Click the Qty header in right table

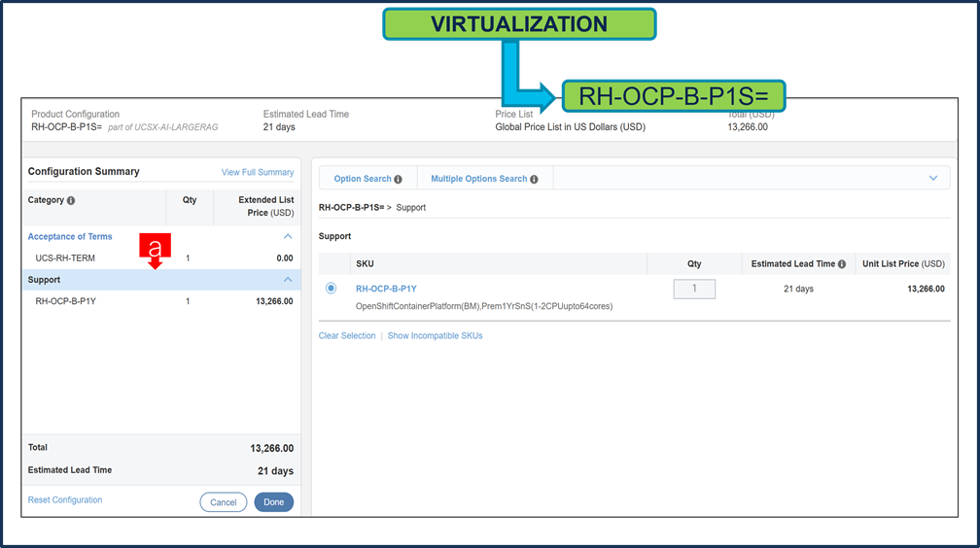694,263
